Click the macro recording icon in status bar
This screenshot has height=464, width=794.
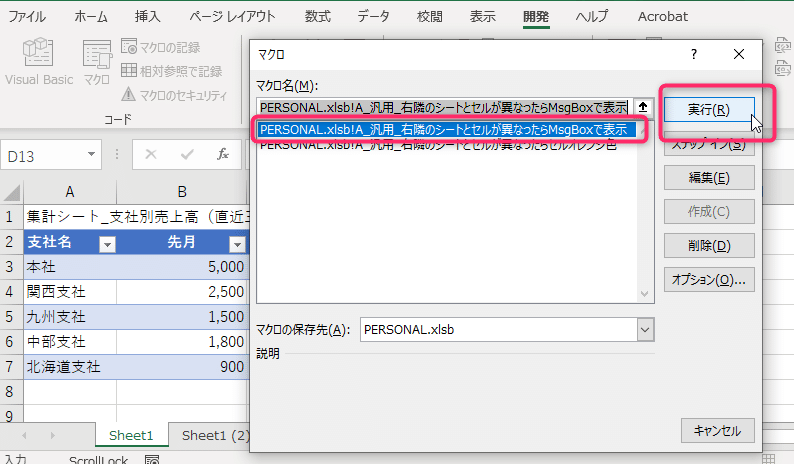click(152, 459)
